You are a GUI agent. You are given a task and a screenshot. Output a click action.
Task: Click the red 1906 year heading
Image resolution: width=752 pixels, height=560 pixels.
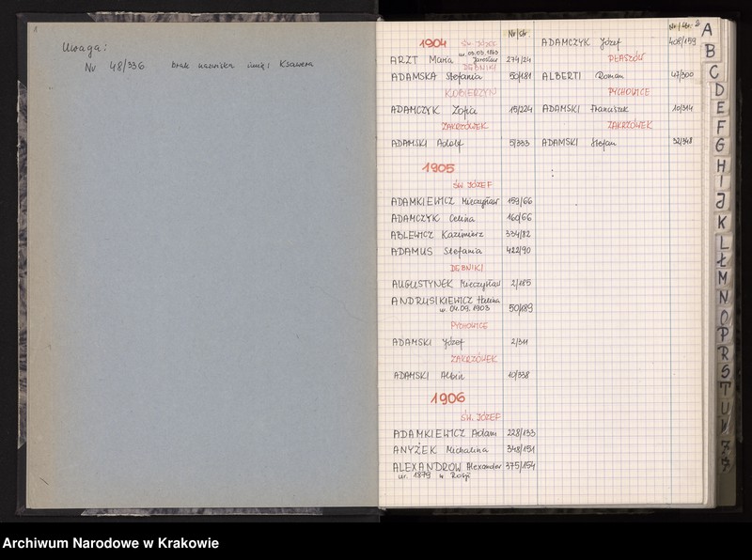coord(447,398)
